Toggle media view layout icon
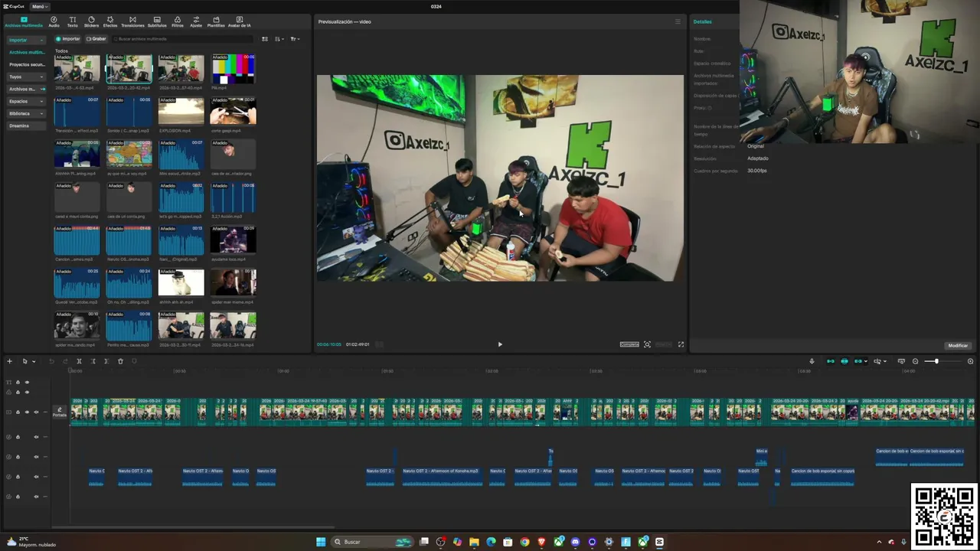Screen dimensions: 980x551 point(265,39)
